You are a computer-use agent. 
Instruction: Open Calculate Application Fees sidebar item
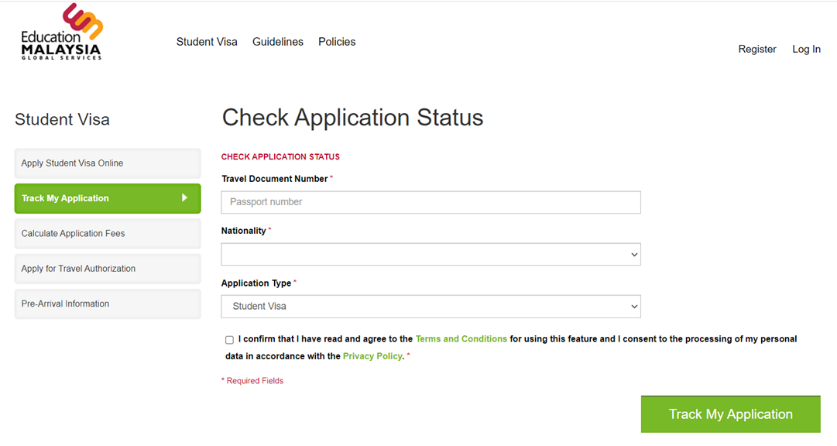[107, 233]
